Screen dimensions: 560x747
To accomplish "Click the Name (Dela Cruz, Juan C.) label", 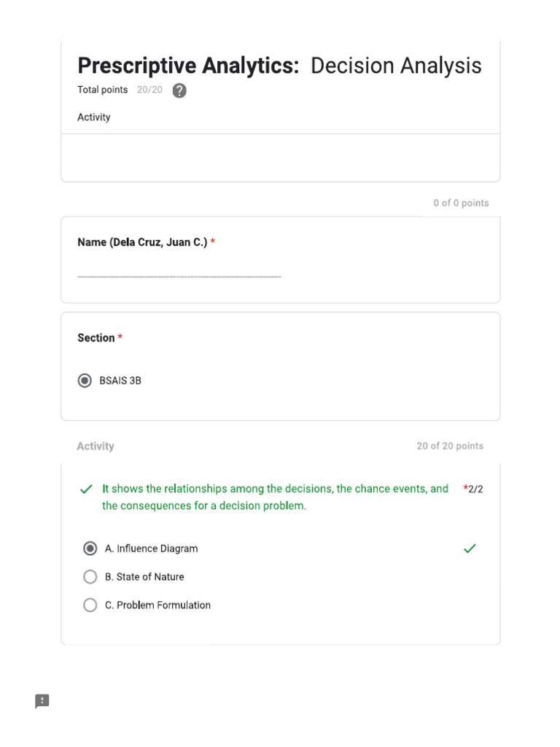I will [142, 242].
